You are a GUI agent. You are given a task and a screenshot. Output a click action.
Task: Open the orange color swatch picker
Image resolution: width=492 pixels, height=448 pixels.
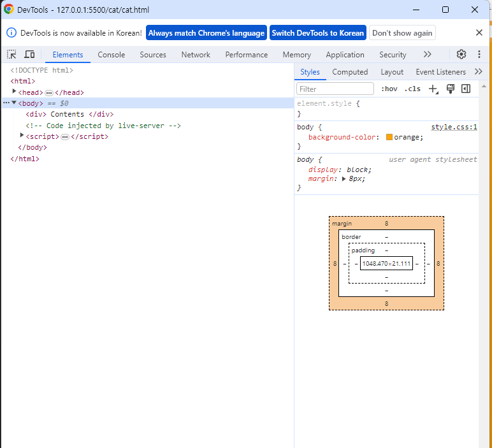pos(389,137)
